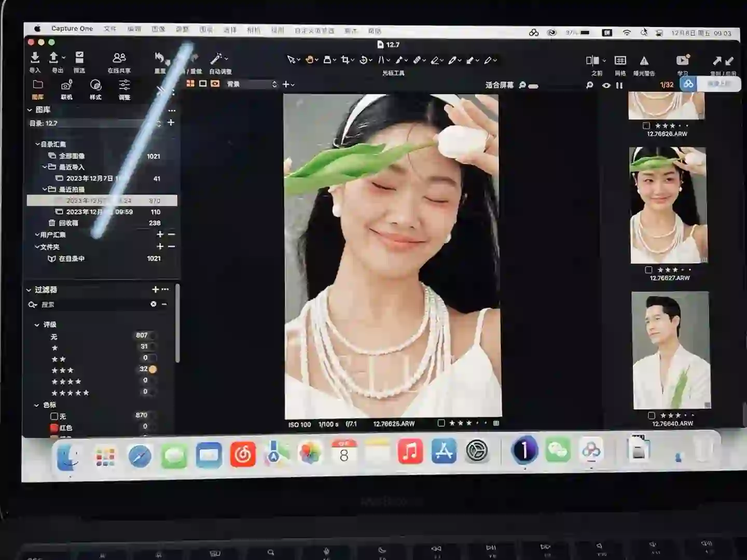Remove item via 文件夹 minus button
The image size is (747, 560).
coord(172,247)
